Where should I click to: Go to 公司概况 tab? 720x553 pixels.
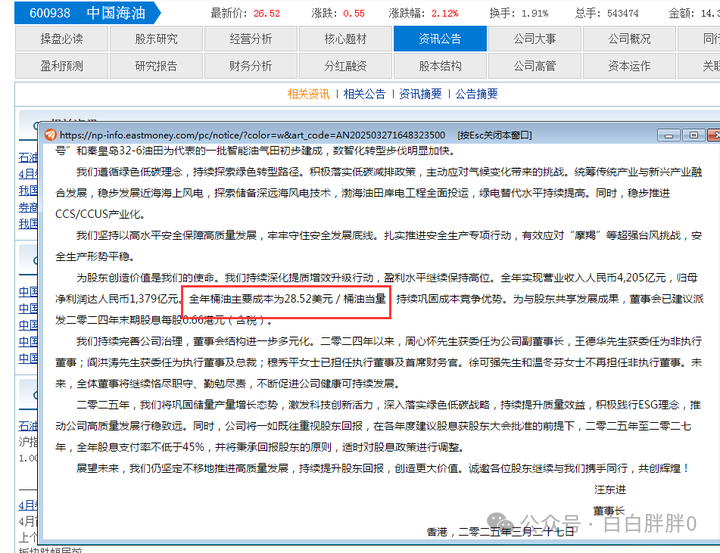pyautogui.click(x=629, y=39)
